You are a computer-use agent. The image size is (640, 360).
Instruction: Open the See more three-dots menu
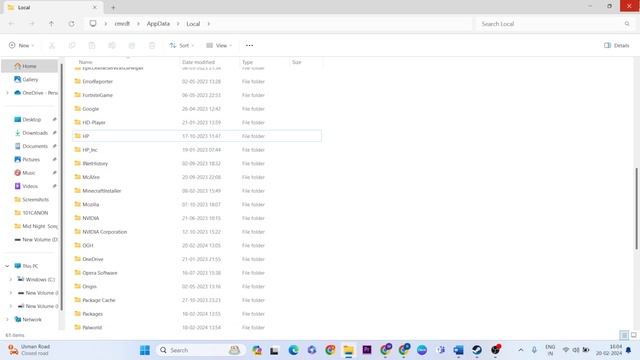point(249,45)
